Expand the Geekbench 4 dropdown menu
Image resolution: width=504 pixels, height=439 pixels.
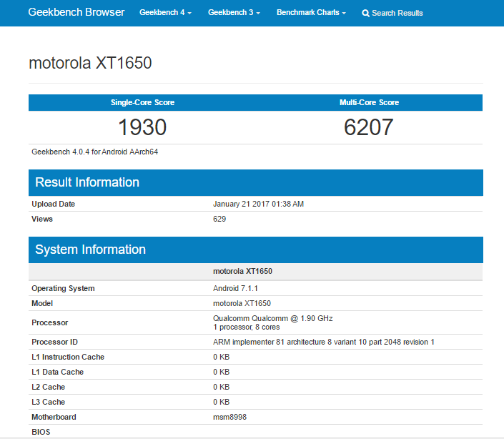165,13
